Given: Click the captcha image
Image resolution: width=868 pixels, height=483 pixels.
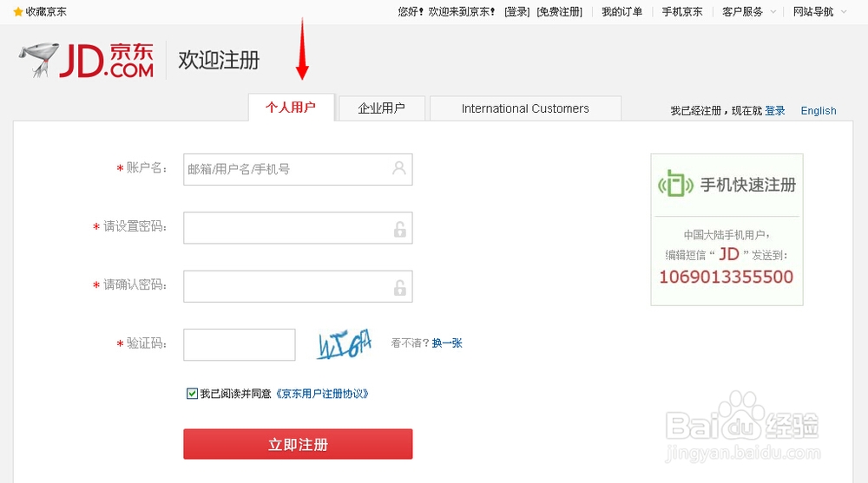Looking at the screenshot, I should pos(344,344).
